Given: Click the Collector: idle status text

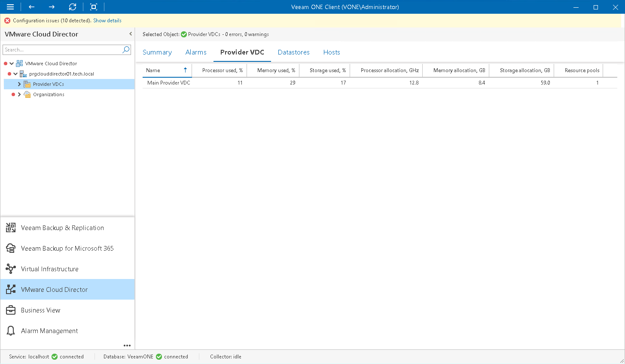Looking at the screenshot, I should pyautogui.click(x=226, y=357).
